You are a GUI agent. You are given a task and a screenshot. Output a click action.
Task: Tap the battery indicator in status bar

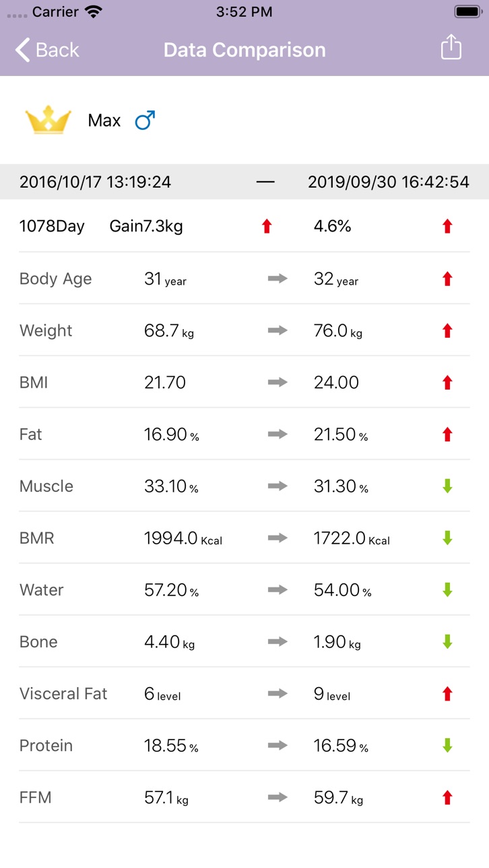coord(468,11)
